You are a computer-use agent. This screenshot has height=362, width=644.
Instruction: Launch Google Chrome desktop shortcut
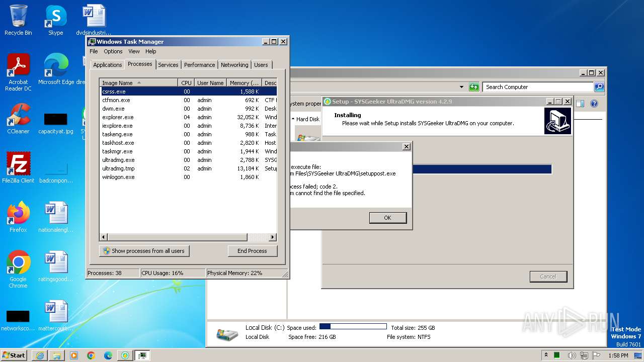click(18, 269)
